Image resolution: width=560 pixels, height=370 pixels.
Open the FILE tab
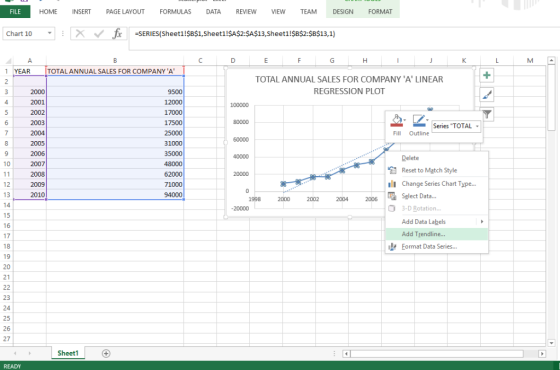[x=15, y=11]
